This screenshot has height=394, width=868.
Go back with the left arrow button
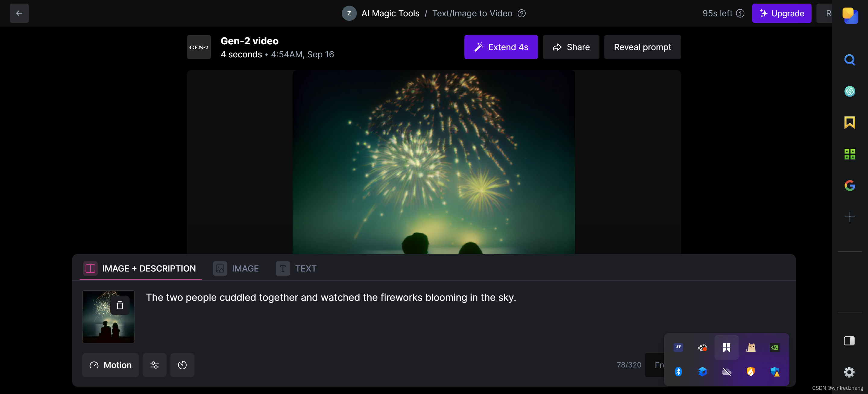(x=19, y=13)
